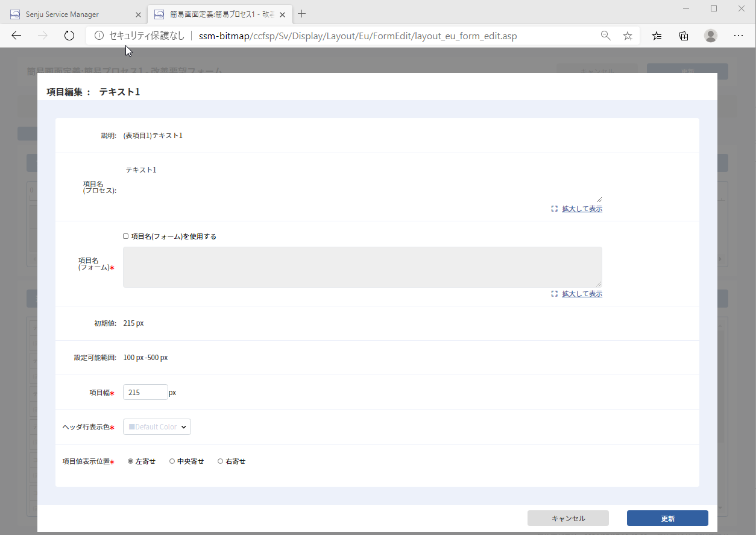Click the 項目幅 input showing 215
The image size is (756, 535).
pos(145,392)
